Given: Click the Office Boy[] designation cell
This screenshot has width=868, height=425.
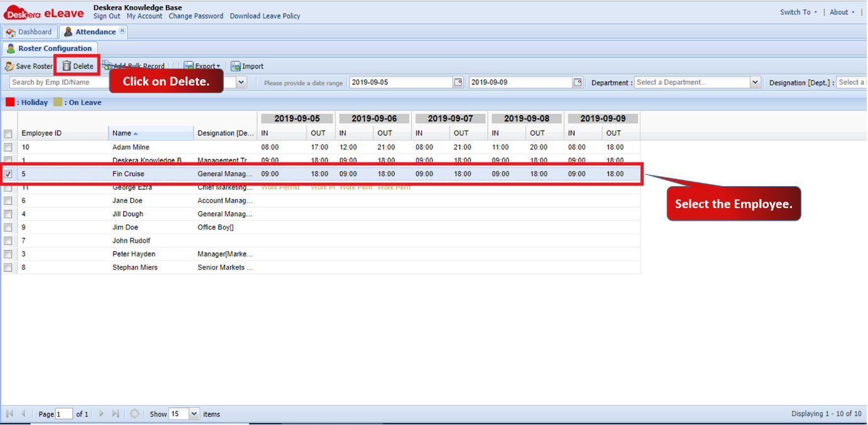Looking at the screenshot, I should point(226,228).
